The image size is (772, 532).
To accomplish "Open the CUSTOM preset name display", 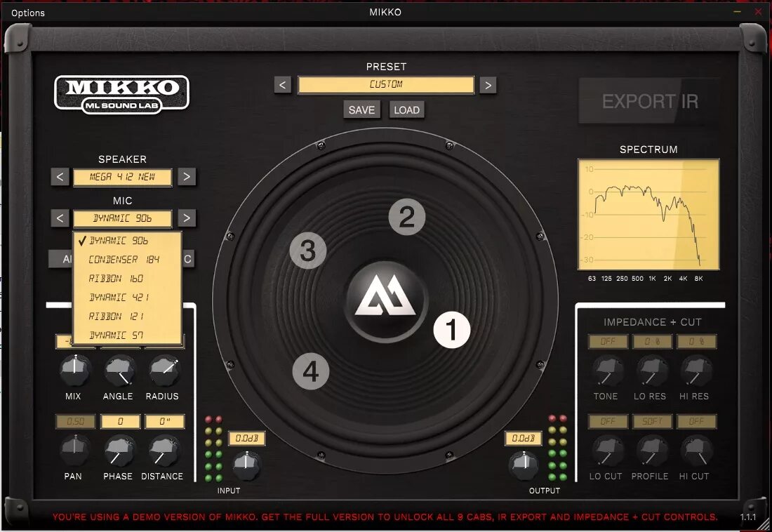I will pyautogui.click(x=386, y=85).
